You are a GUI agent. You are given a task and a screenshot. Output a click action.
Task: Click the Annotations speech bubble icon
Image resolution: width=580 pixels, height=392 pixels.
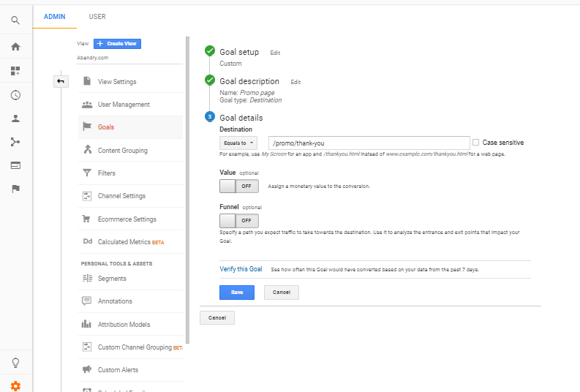click(86, 301)
